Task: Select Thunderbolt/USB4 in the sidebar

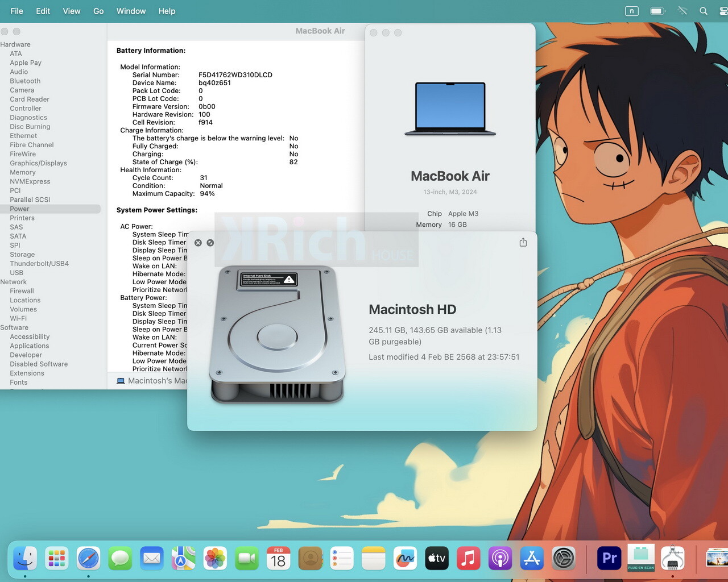Action: 39,263
